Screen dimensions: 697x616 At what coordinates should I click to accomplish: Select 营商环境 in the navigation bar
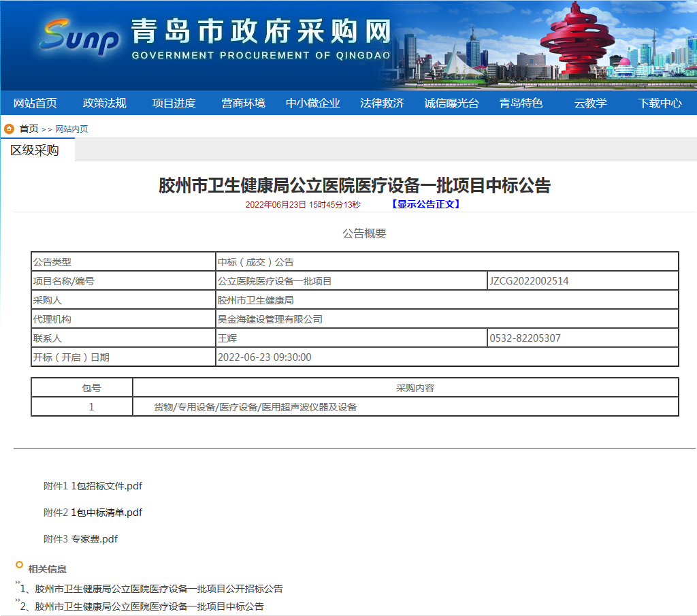tap(243, 103)
